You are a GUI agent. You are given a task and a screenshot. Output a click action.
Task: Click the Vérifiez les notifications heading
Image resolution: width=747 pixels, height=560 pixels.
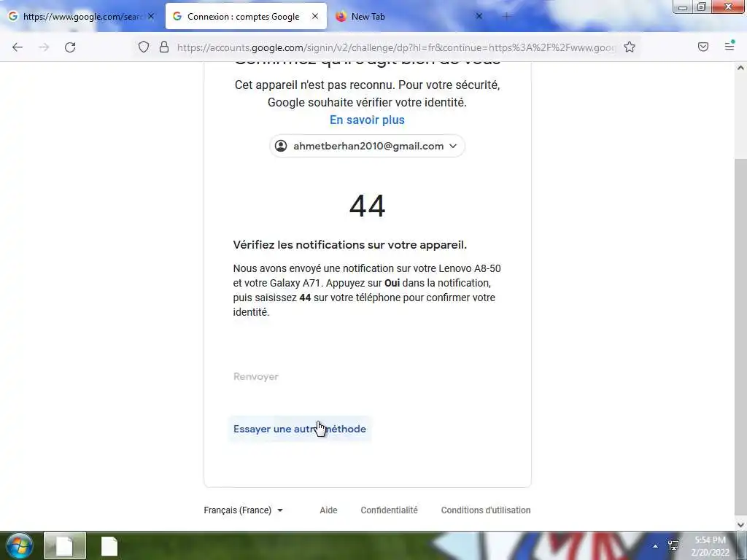349,245
